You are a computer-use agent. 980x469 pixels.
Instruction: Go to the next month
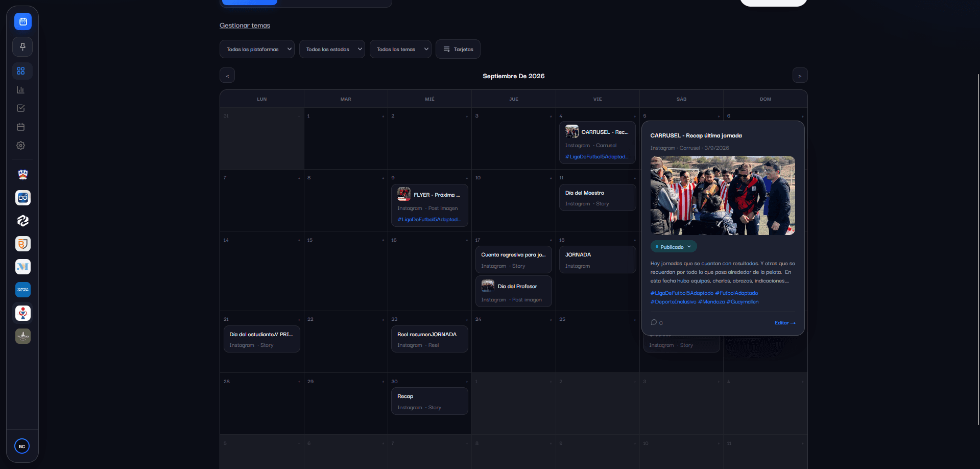click(800, 76)
